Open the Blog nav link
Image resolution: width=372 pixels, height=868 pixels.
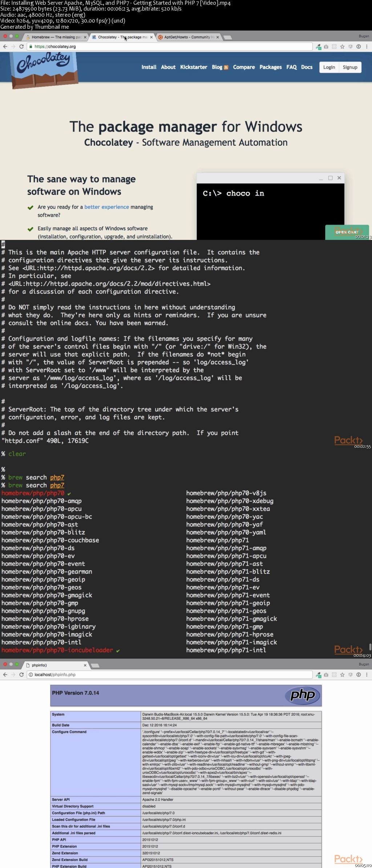pos(217,67)
